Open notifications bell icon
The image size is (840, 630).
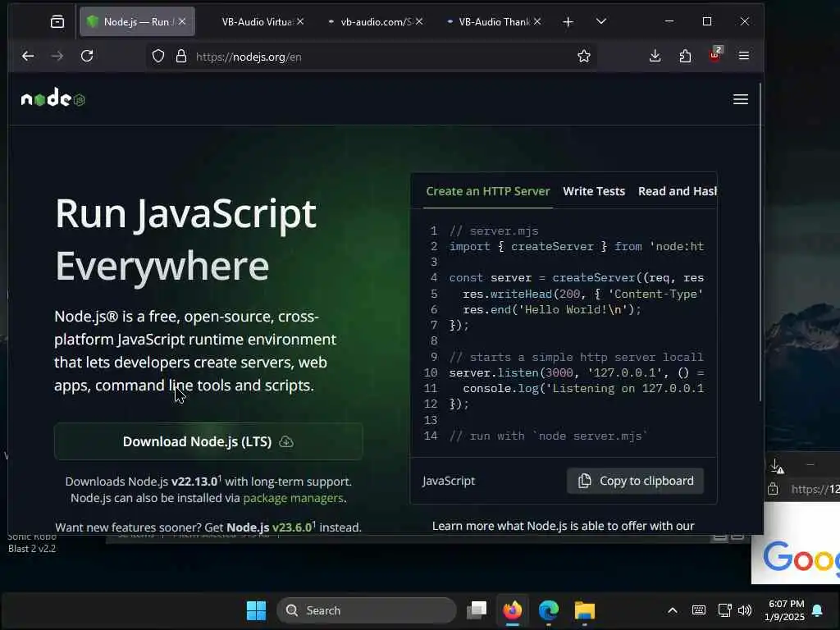tap(818, 610)
